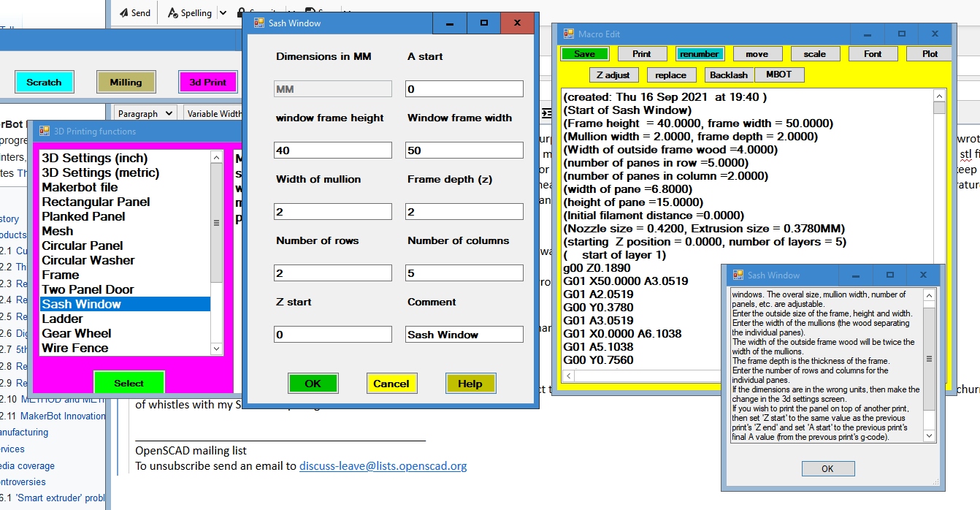Expand the Spelling dropdown arrow
The height and width of the screenshot is (510, 980).
pyautogui.click(x=223, y=13)
